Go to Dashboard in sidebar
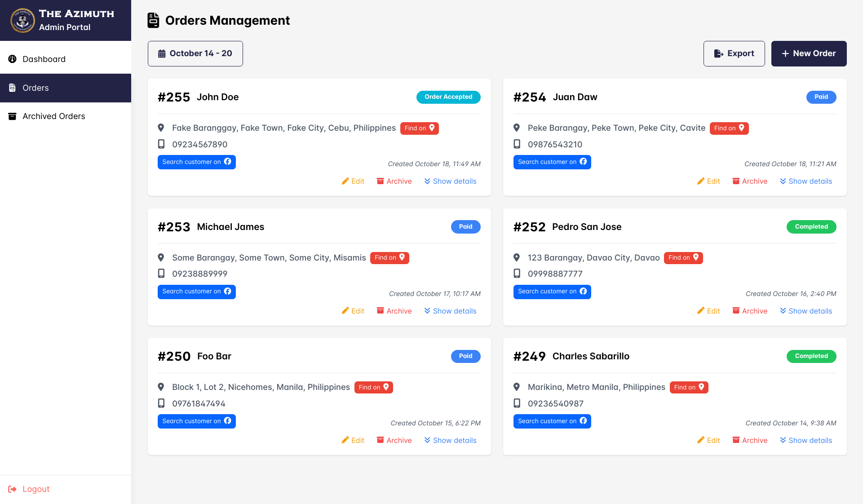 click(x=44, y=59)
